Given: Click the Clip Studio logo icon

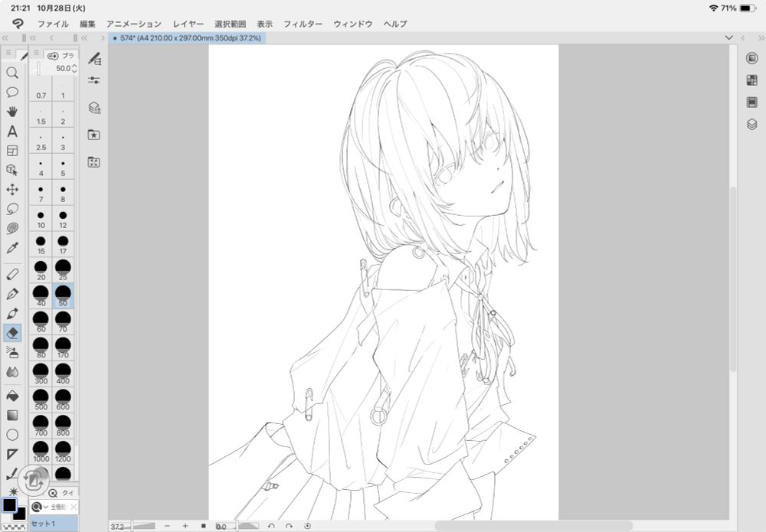Looking at the screenshot, I should point(18,24).
